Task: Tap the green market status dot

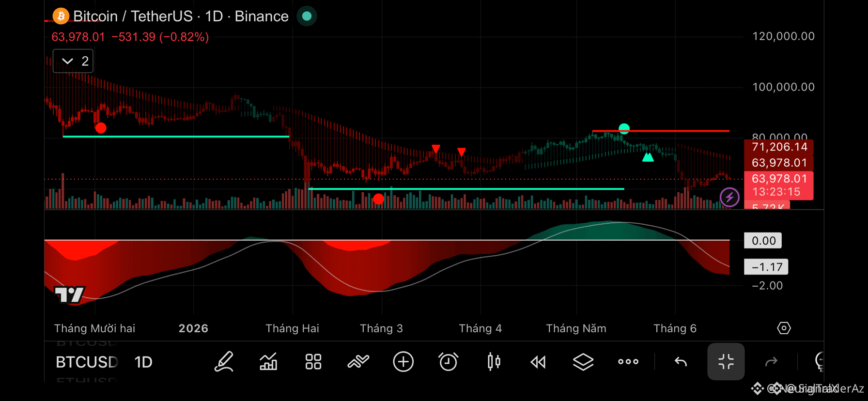Action: [307, 16]
